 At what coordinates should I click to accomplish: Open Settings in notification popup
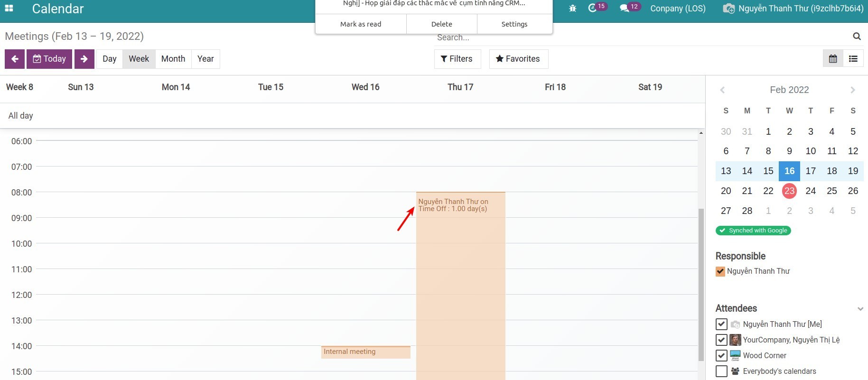click(514, 24)
